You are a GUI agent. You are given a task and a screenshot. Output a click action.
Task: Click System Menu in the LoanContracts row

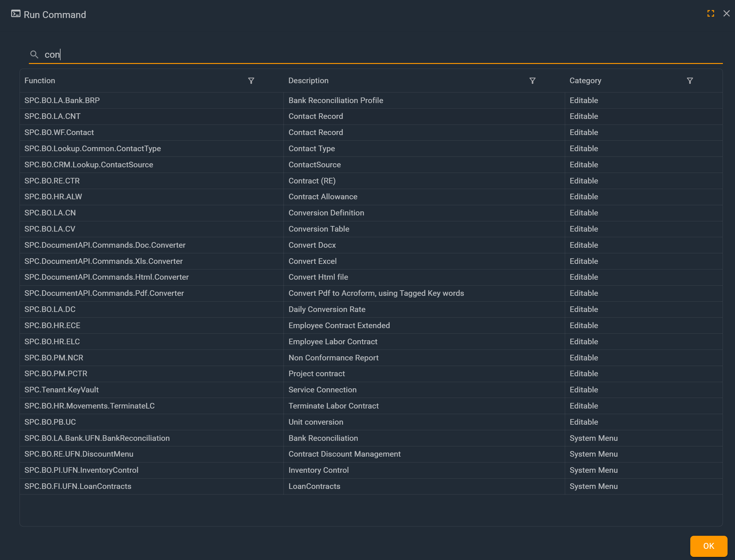coord(594,486)
